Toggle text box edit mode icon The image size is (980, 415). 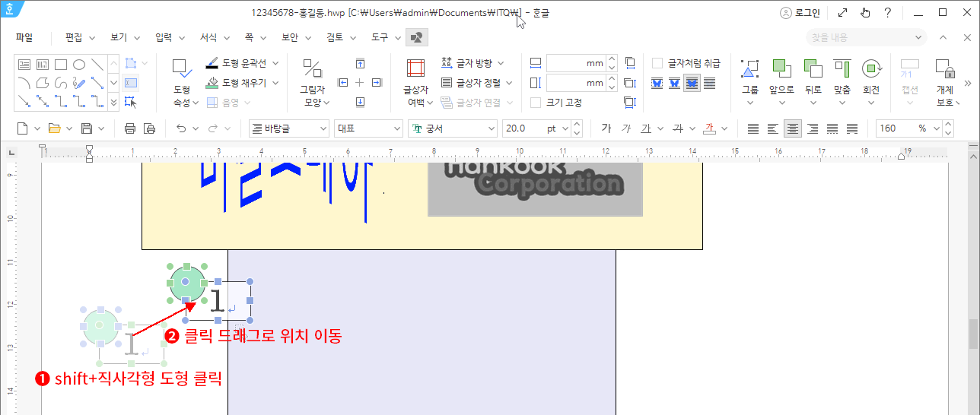coord(131,83)
